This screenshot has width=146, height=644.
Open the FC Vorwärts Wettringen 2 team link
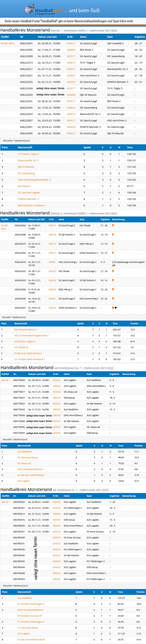click(31, 604)
